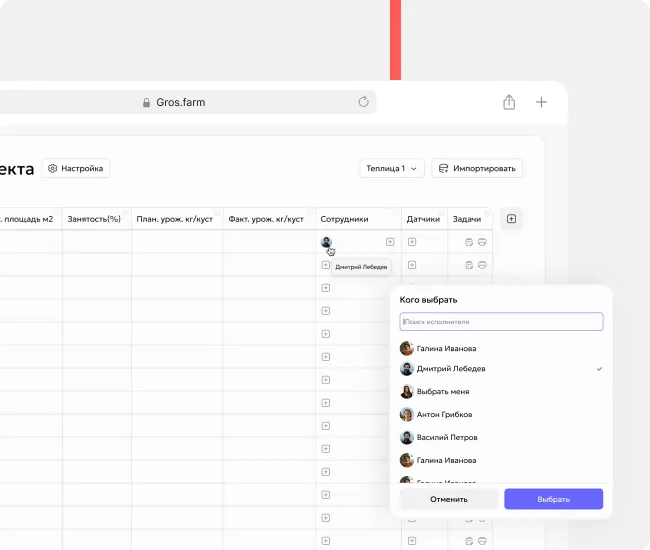This screenshot has width=650, height=550.
Task: Click the add column icon beside Задачи
Action: point(511,219)
